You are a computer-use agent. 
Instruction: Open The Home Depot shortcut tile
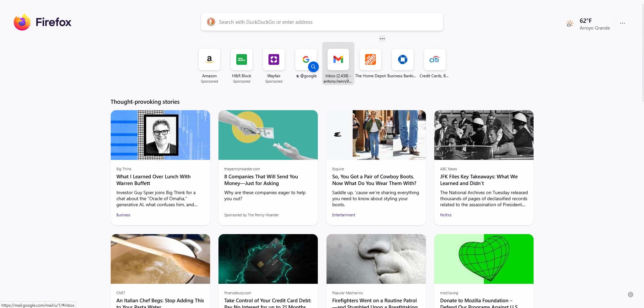(370, 59)
